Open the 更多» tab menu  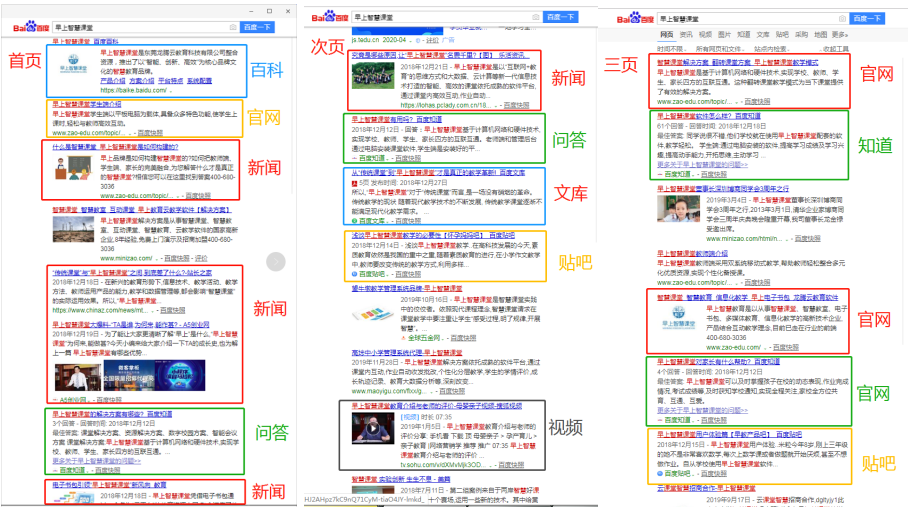[840, 34]
